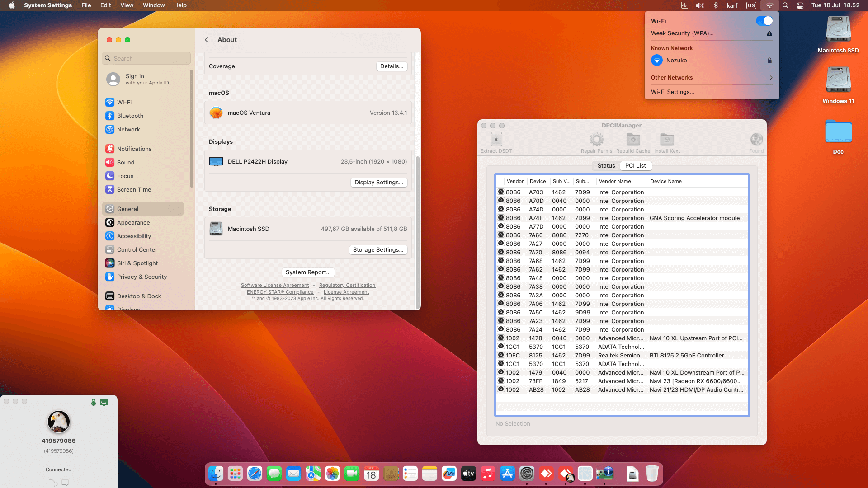Open the Software License Agreement link

click(275, 286)
